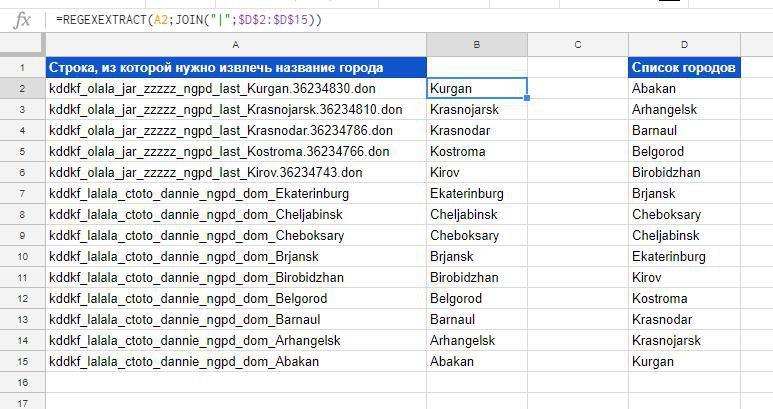Select cell D14 containing Krasnojarsk
The width and height of the screenshot is (773, 409).
point(684,341)
